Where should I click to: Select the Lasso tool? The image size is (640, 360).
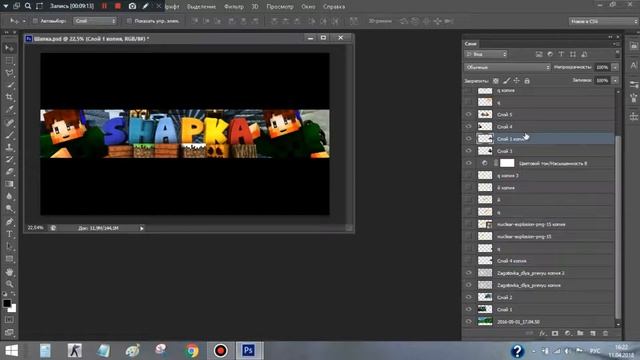pos(9,73)
